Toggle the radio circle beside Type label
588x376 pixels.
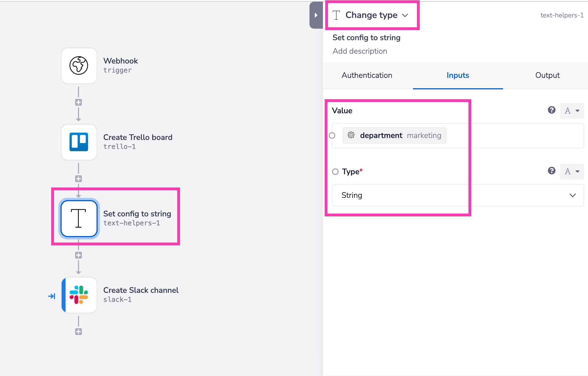click(x=335, y=172)
